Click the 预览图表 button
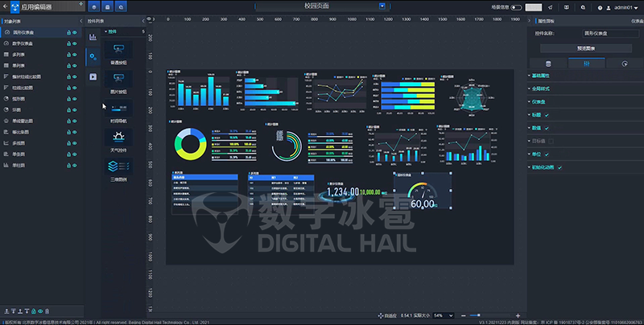The width and height of the screenshot is (644, 325). click(586, 48)
